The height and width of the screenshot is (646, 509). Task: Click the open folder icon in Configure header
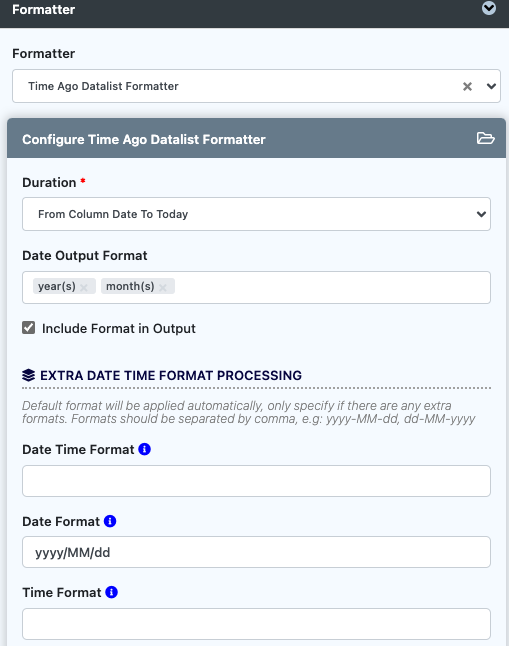tap(486, 138)
